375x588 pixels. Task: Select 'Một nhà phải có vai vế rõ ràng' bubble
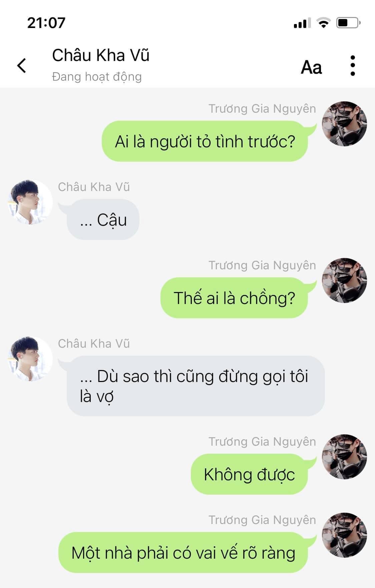coord(183,552)
